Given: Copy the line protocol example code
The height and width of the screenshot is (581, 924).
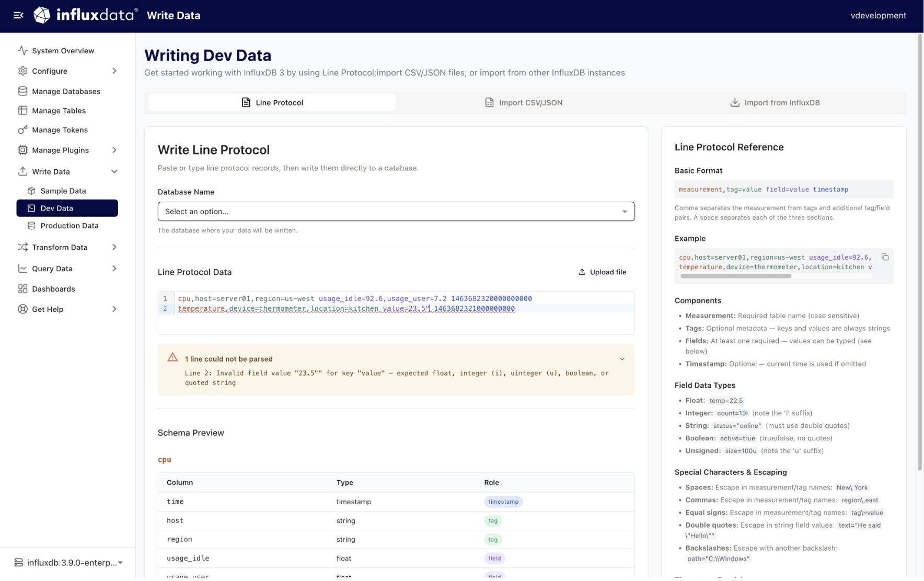Looking at the screenshot, I should (x=885, y=257).
